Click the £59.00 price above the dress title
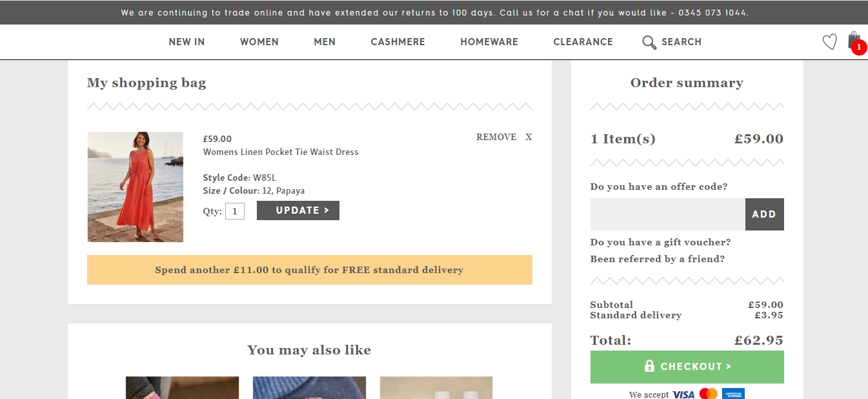This screenshot has width=868, height=399. (217, 139)
